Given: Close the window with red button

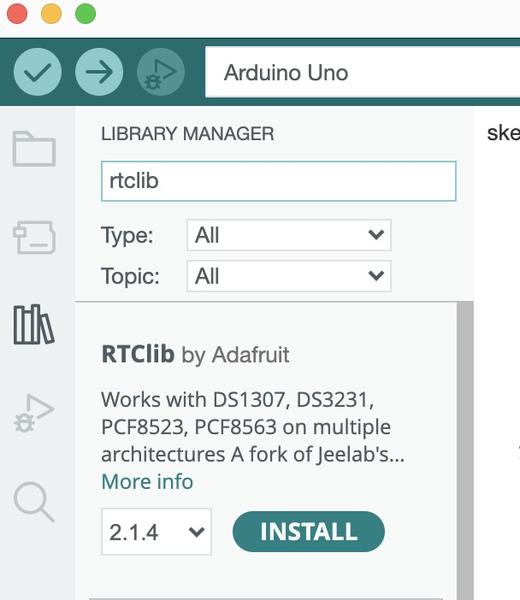Looking at the screenshot, I should (17, 14).
